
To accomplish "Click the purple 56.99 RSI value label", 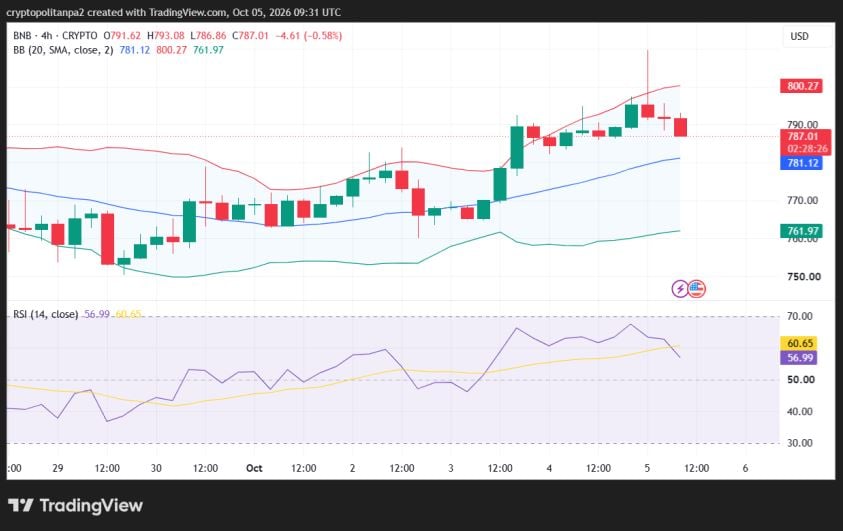I will (x=799, y=358).
